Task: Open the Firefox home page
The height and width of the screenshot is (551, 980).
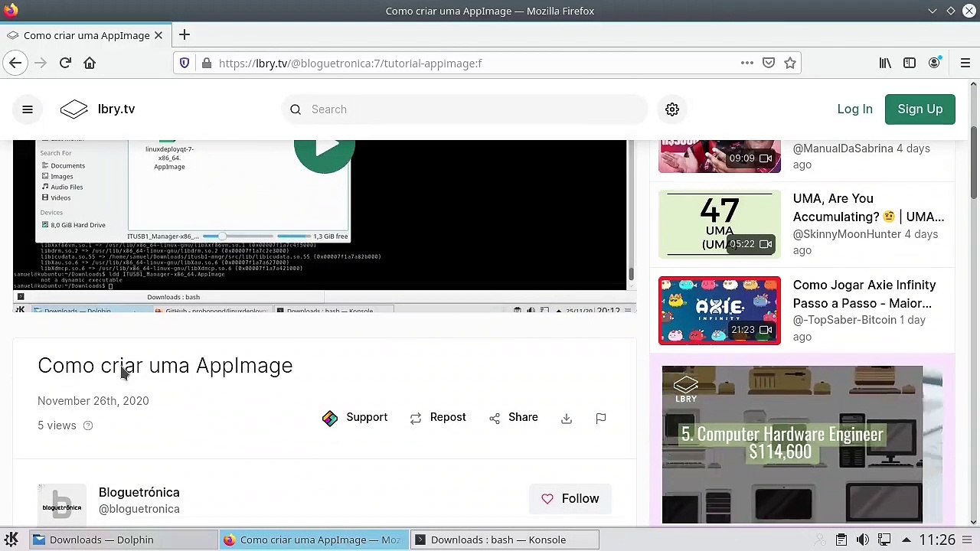Action: pyautogui.click(x=90, y=63)
